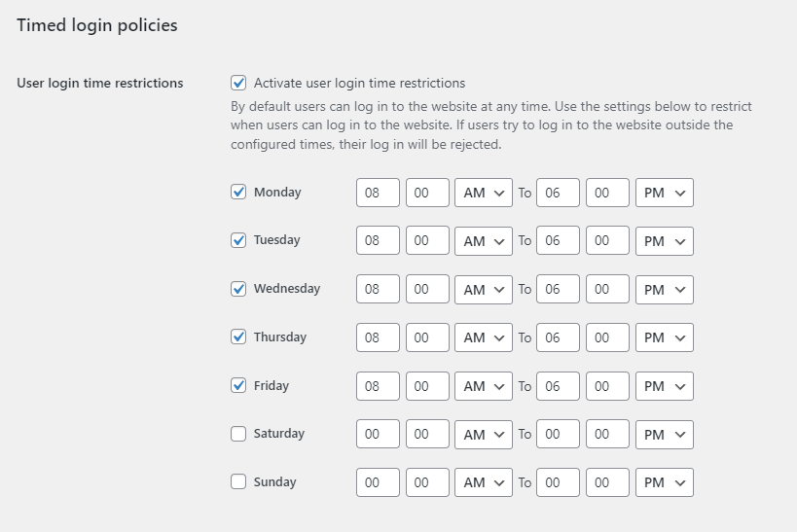Enable the Saturday checkbox
The image size is (797, 532).
tap(238, 434)
